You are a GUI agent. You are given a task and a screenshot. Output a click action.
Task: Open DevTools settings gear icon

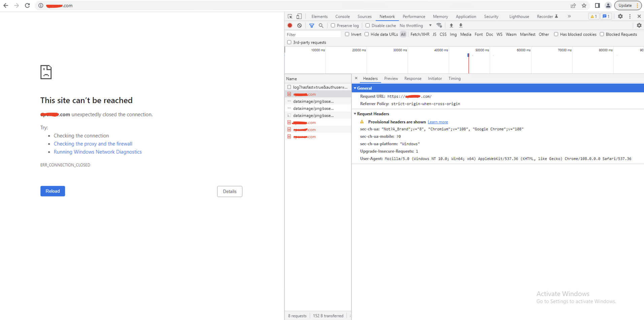point(620,16)
